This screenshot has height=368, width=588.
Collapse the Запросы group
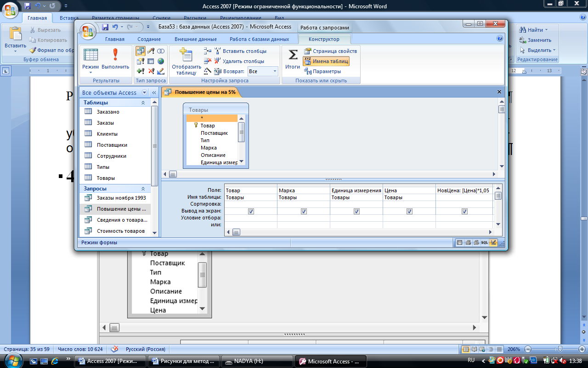tap(142, 189)
